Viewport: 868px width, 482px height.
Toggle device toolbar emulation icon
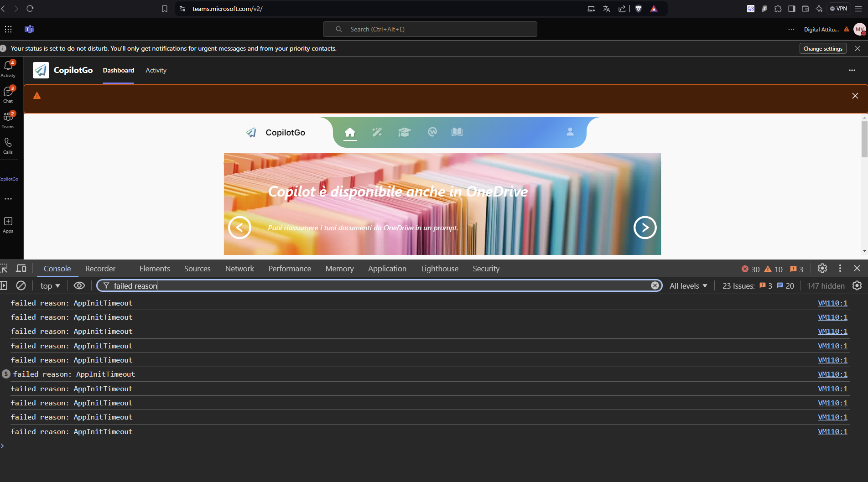click(x=21, y=268)
